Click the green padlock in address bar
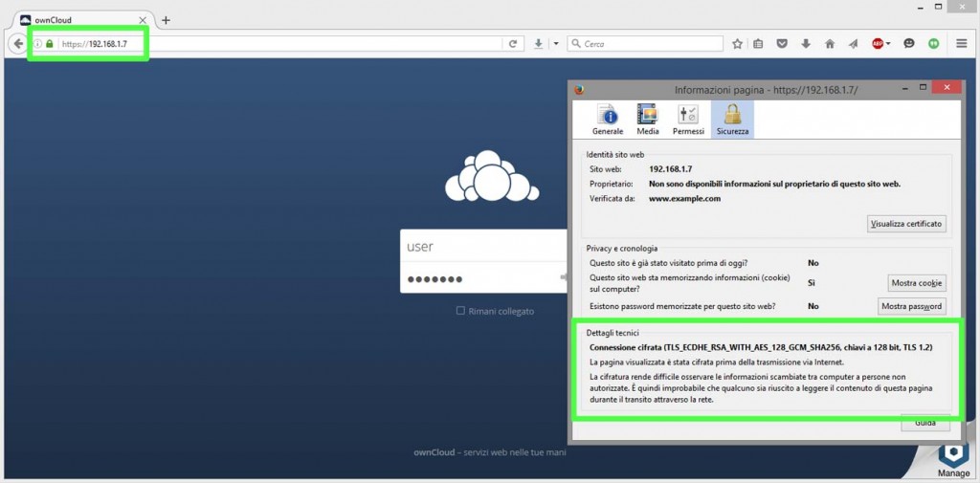Image resolution: width=980 pixels, height=483 pixels. coord(50,44)
